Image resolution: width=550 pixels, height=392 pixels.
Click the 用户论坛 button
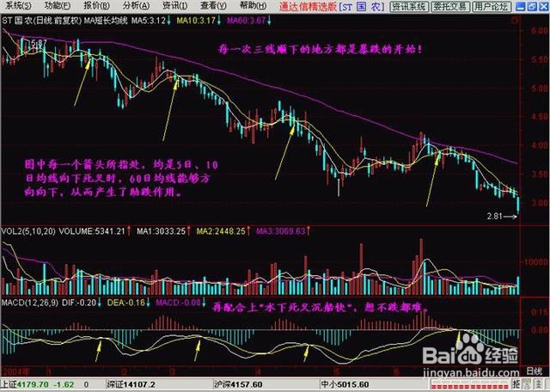[x=492, y=6]
